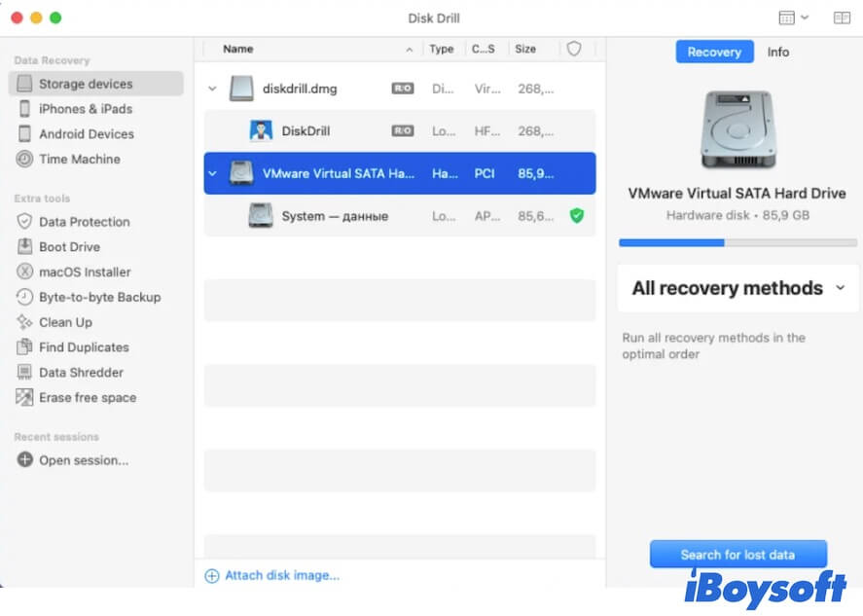The height and width of the screenshot is (616, 863).
Task: Click PCI connection cell of VMware drive
Action: [x=485, y=173]
